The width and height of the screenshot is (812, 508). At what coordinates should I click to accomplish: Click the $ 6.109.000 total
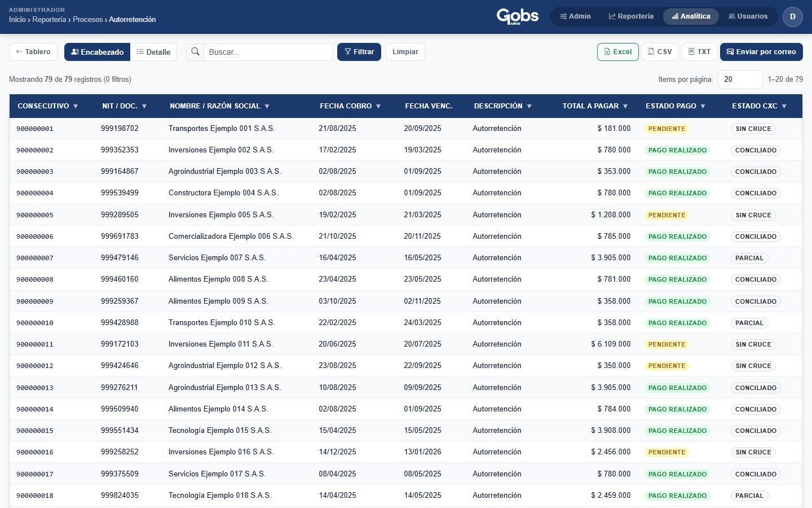pyautogui.click(x=611, y=344)
